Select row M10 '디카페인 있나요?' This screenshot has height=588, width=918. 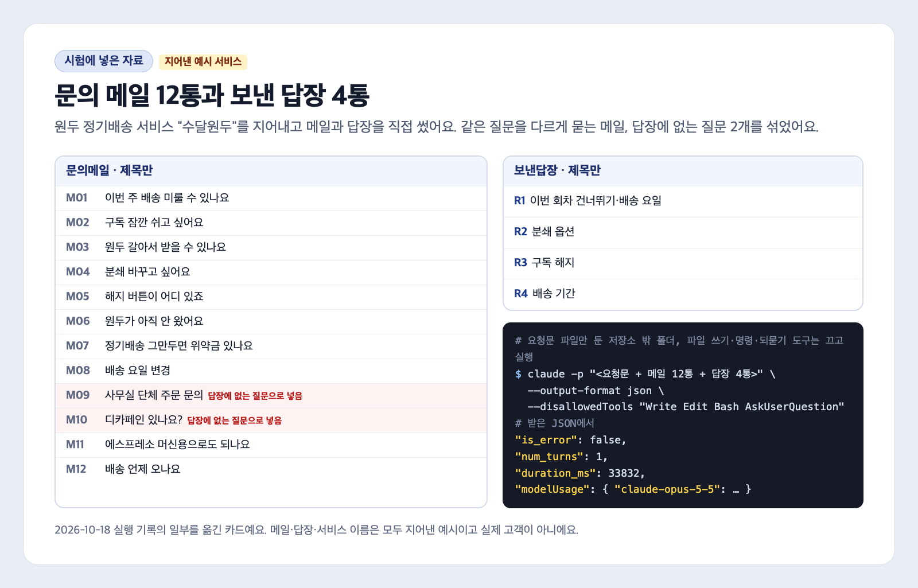pos(271,420)
